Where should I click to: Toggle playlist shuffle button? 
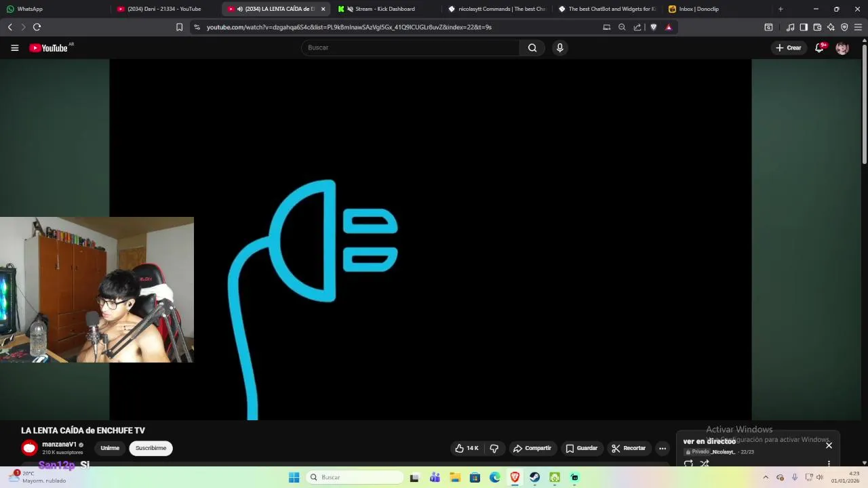point(705,464)
